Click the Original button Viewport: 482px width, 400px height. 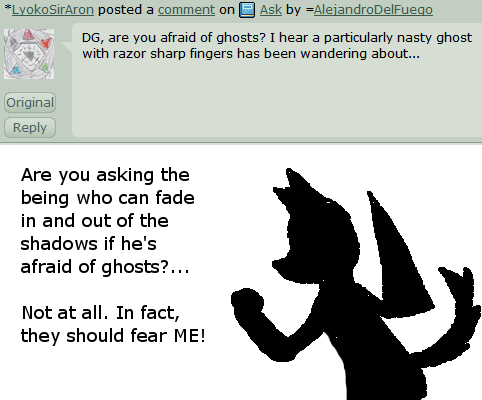30,102
